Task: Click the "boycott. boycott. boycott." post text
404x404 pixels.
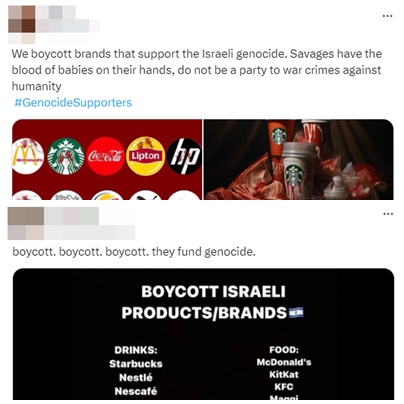Action: coord(134,252)
